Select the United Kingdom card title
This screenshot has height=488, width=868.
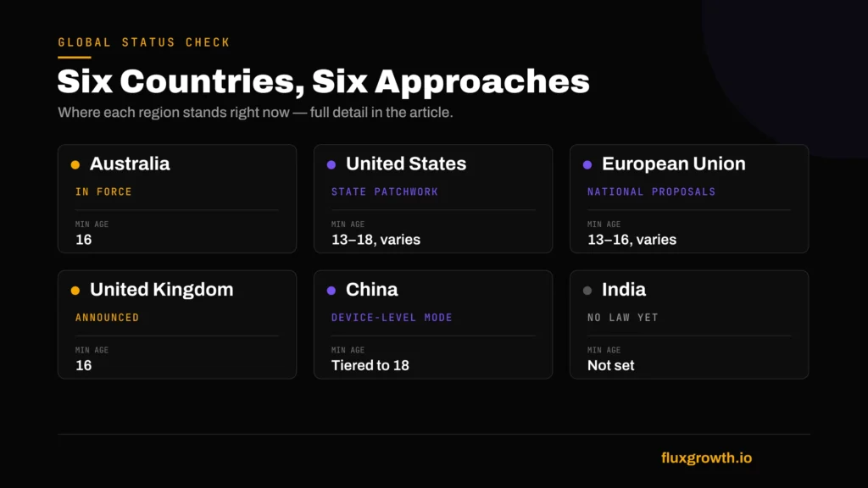(x=162, y=290)
